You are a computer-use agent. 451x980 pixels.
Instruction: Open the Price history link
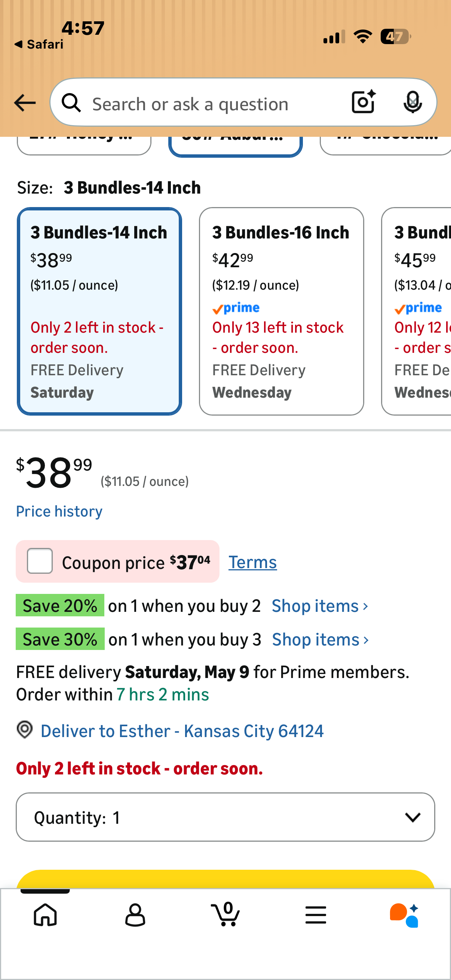click(x=59, y=511)
